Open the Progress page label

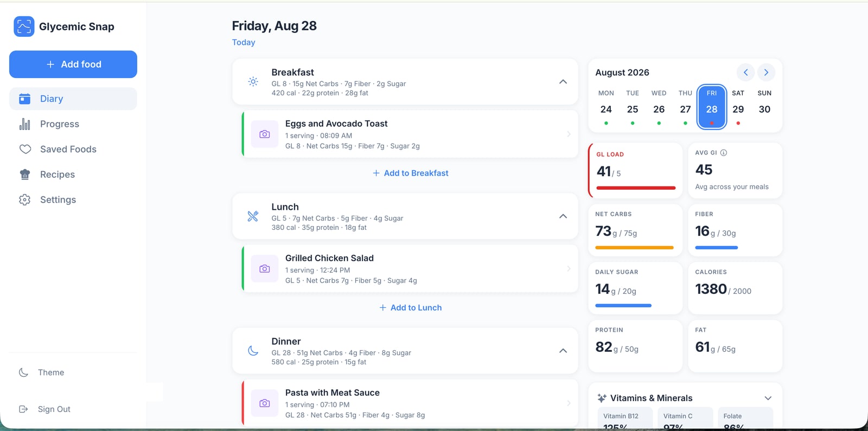[x=60, y=124]
